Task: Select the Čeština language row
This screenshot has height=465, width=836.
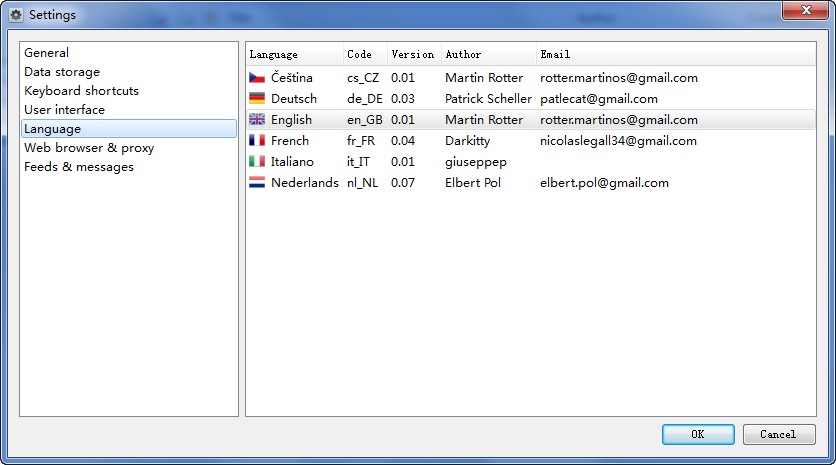Action: click(x=531, y=78)
